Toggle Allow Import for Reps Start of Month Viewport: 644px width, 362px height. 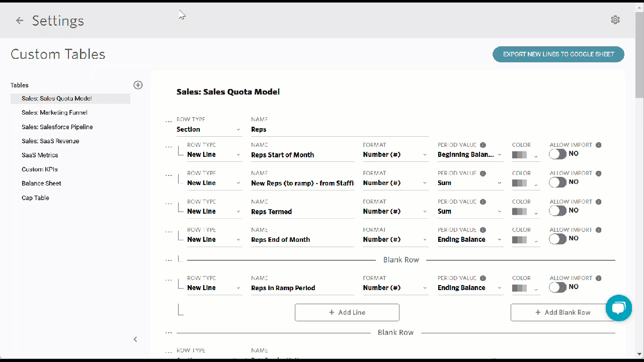558,154
